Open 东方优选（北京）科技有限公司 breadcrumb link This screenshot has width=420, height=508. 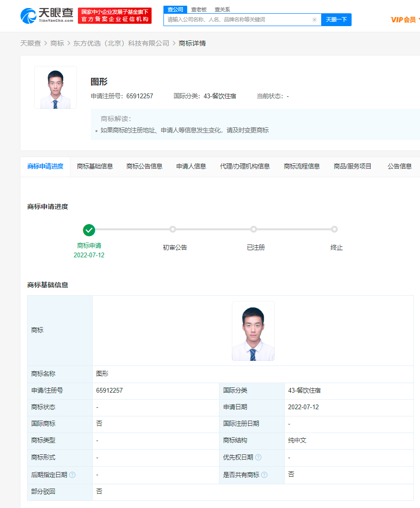click(121, 43)
